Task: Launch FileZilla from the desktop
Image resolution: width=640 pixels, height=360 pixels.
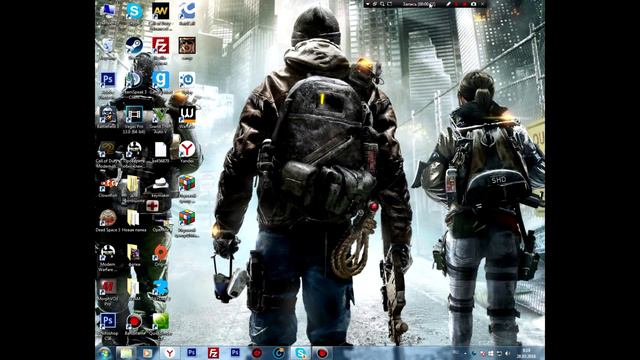Action: [160, 45]
